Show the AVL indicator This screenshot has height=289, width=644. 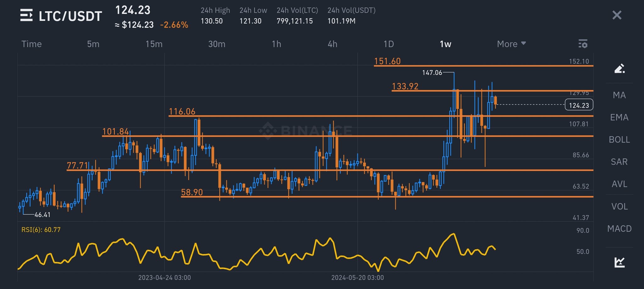tap(619, 184)
